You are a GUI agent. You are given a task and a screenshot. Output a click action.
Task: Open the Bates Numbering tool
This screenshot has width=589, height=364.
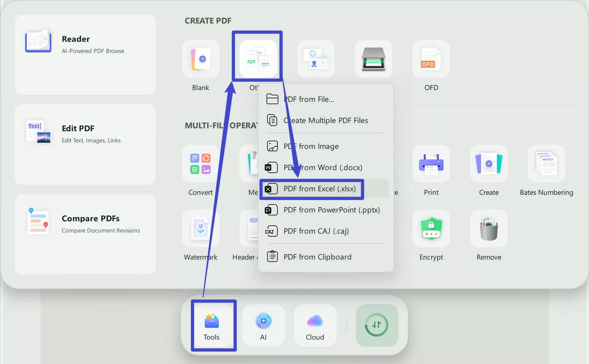tap(546, 164)
